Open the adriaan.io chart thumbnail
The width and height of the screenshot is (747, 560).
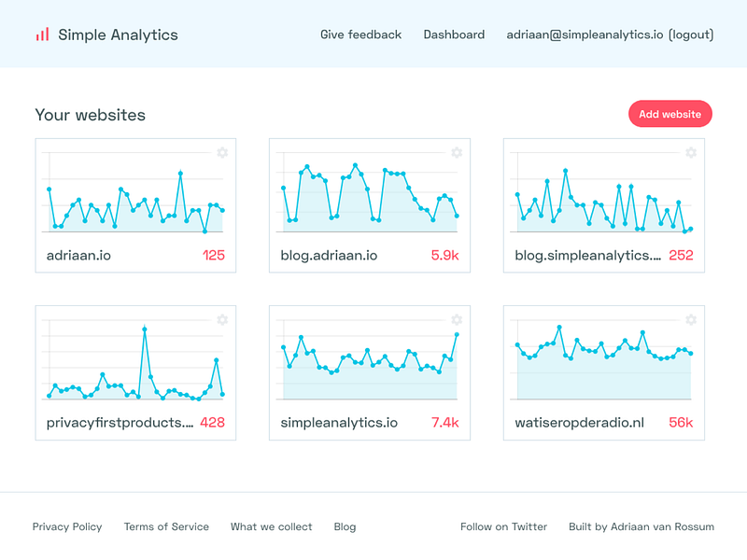(x=133, y=192)
